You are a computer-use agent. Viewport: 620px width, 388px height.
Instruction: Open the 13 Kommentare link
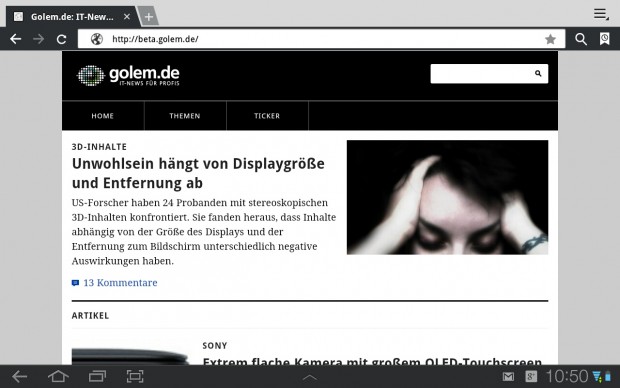pos(120,282)
